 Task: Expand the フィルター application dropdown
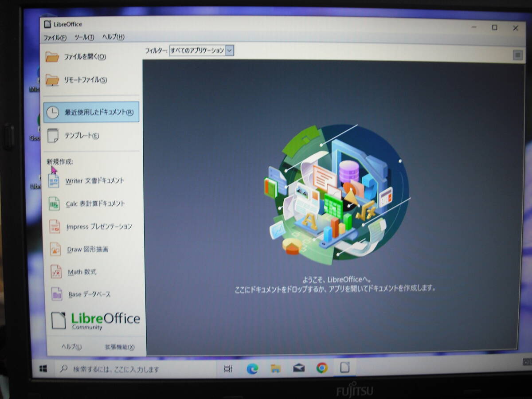pos(201,51)
